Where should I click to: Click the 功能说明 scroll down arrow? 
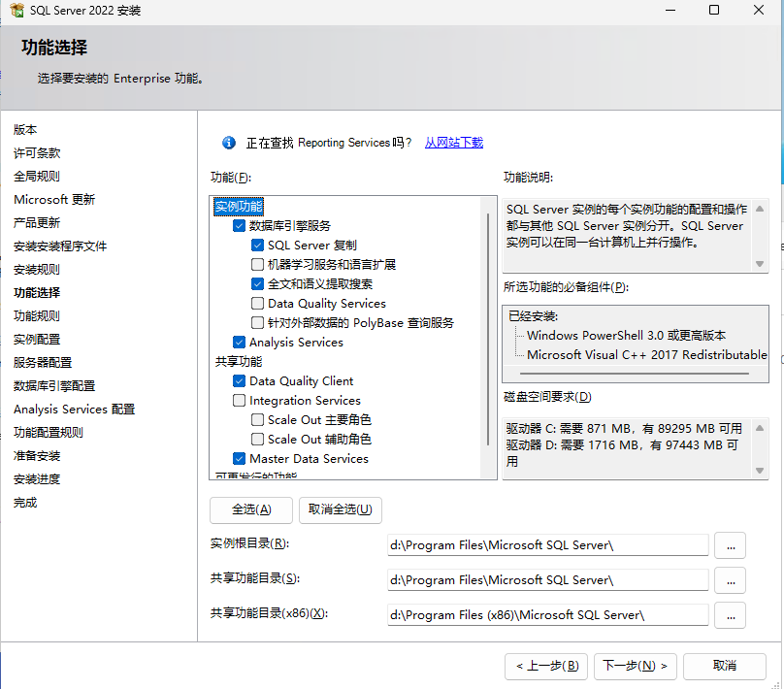click(x=760, y=264)
